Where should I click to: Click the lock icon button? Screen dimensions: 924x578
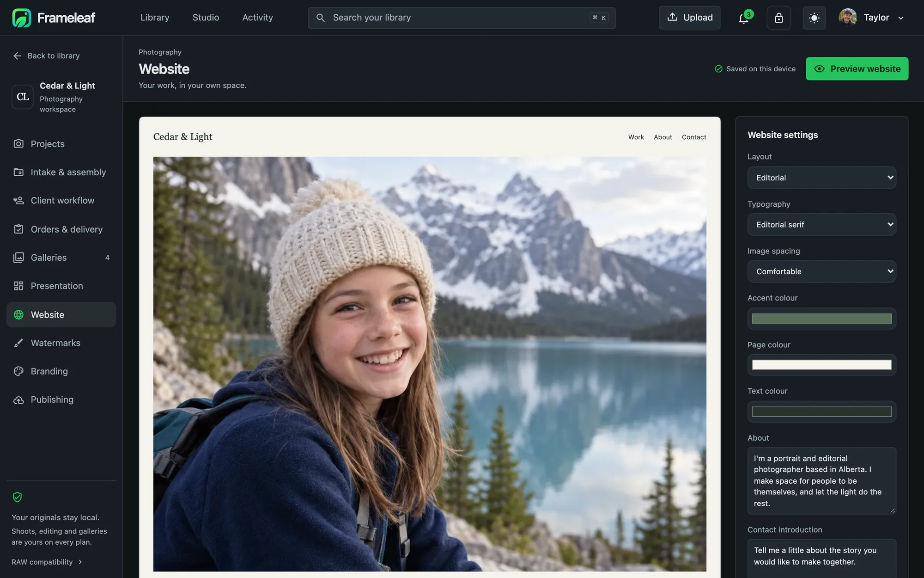click(x=779, y=18)
